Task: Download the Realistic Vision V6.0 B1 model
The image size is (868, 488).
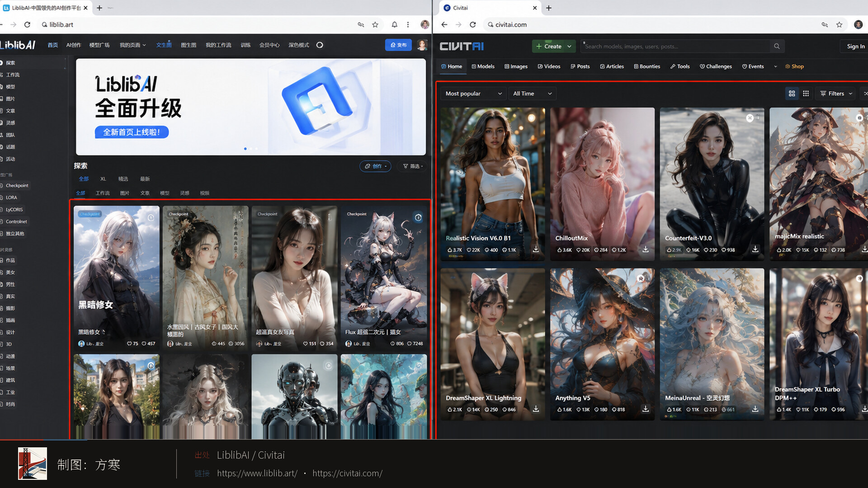Action: coord(536,249)
